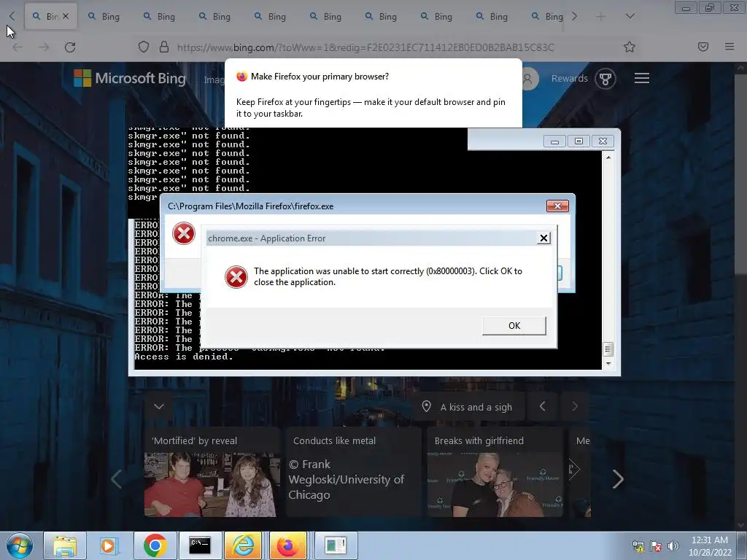The width and height of the screenshot is (747, 560).
Task: Go forward in Firefox navigation
Action: click(44, 47)
